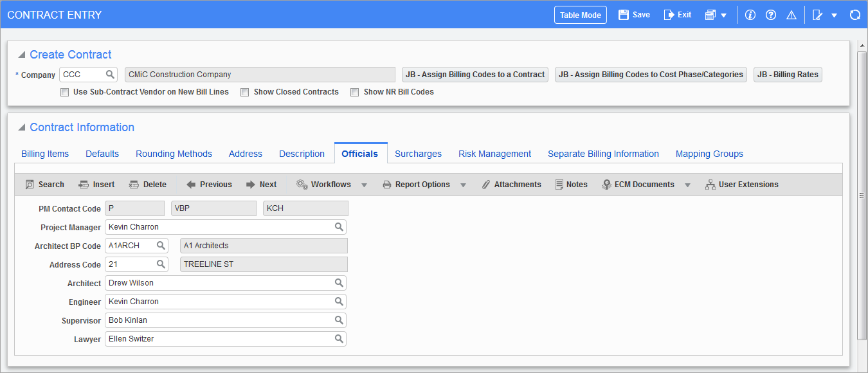This screenshot has width=868, height=373.
Task: Click the help question mark icon
Action: (771, 15)
